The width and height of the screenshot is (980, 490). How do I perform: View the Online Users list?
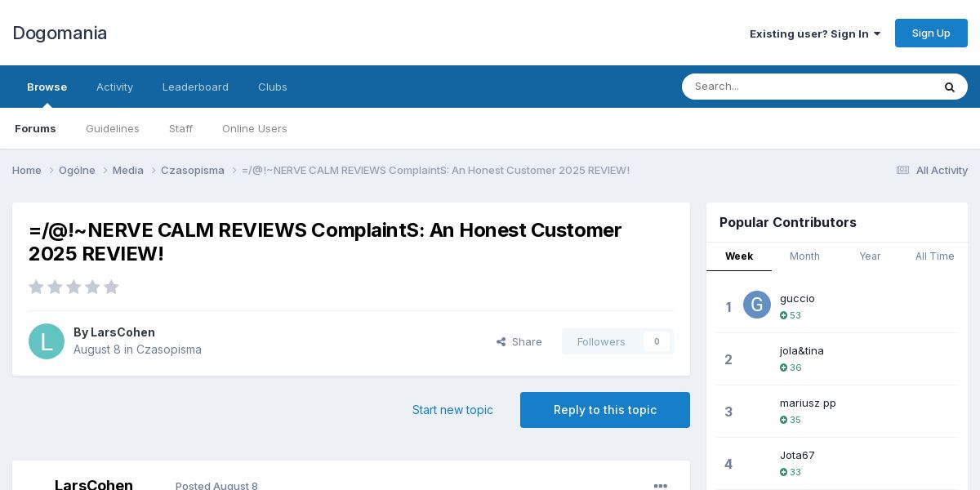[x=255, y=128]
